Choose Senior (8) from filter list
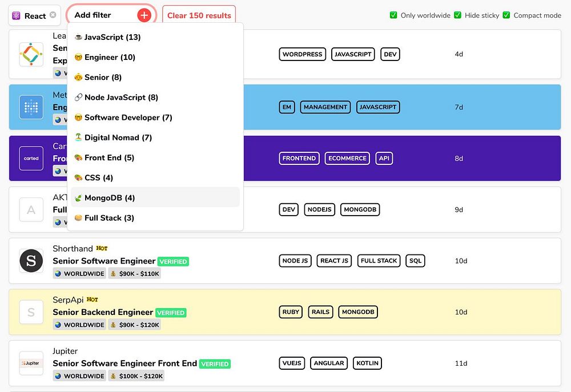 click(x=155, y=77)
